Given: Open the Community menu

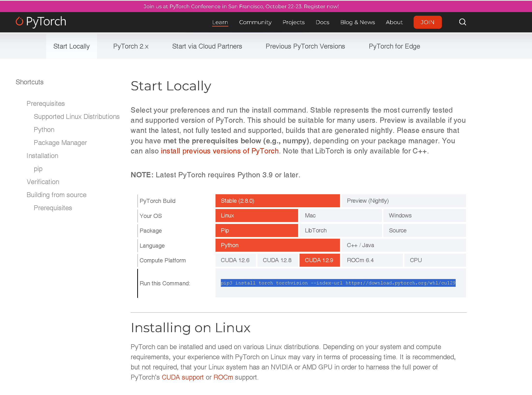Looking at the screenshot, I should tap(255, 22).
